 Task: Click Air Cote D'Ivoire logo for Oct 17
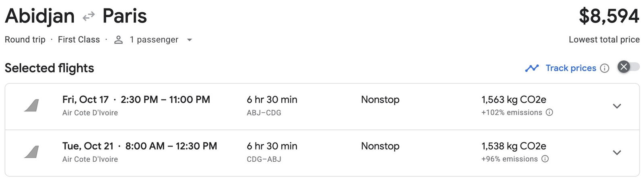tap(31, 106)
